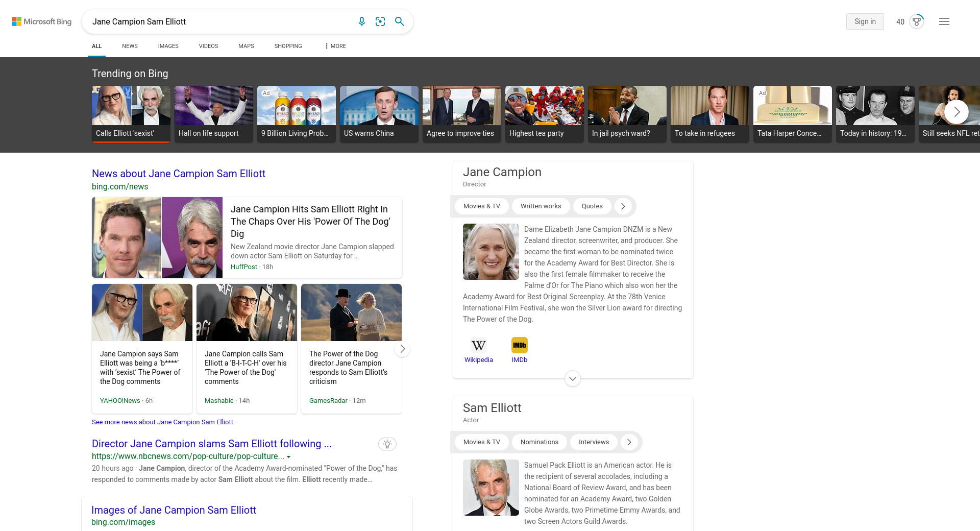Image resolution: width=980 pixels, height=531 pixels.
Task: Click the search query input field
Action: [x=219, y=21]
